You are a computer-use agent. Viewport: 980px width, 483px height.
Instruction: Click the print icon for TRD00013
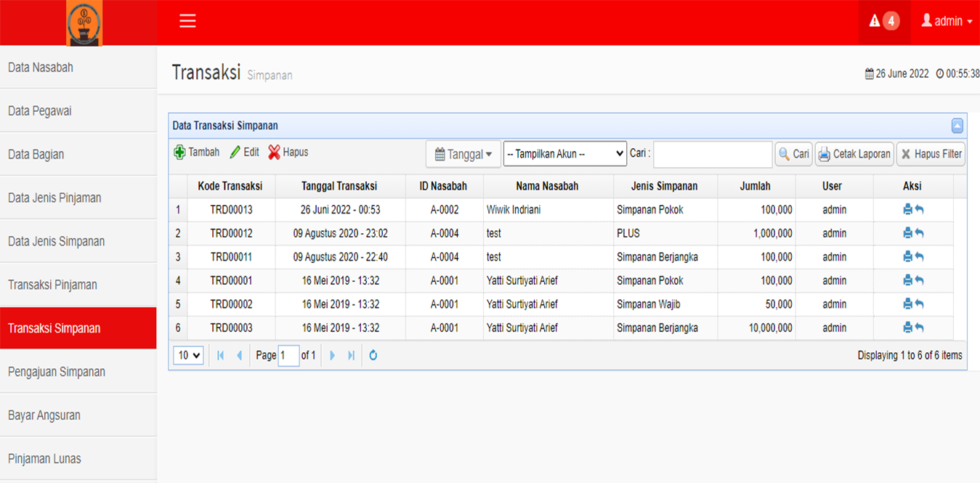tap(907, 210)
